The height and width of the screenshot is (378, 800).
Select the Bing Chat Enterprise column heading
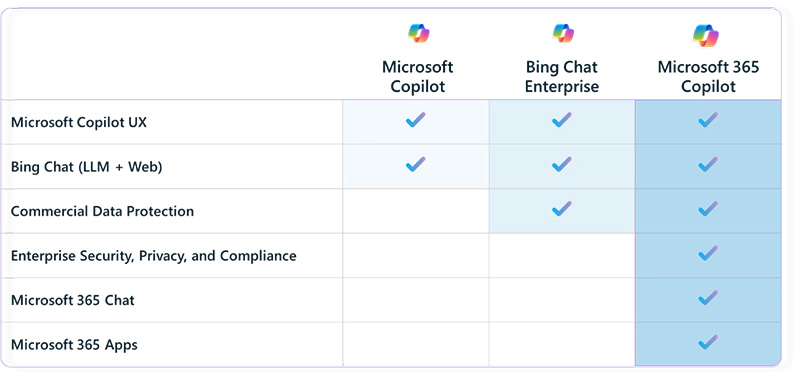point(562,77)
